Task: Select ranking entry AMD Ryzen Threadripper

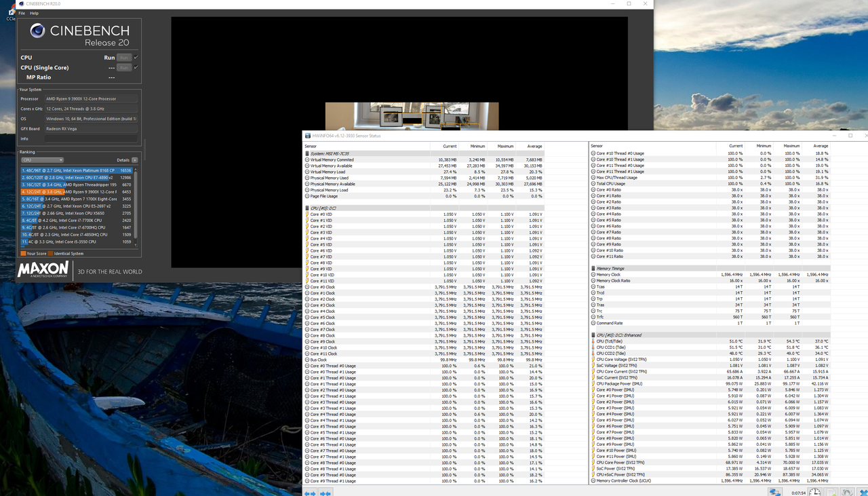Action: click(x=77, y=185)
